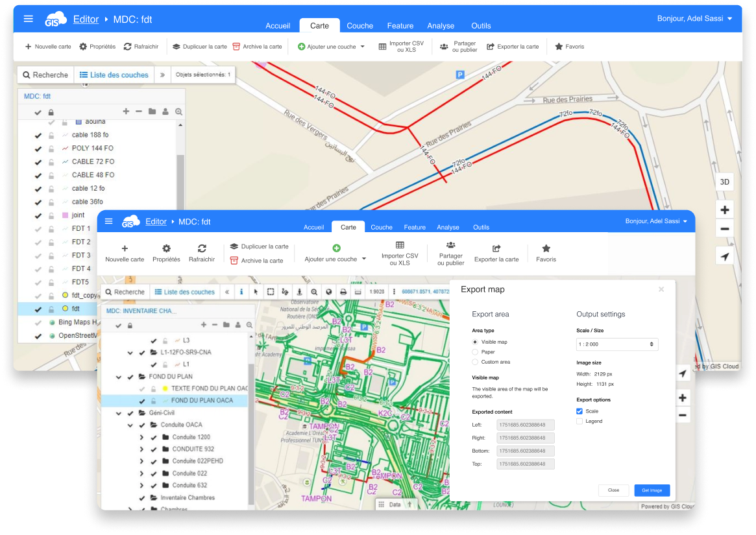Screen dimensions: 756x535
Task: Show the FDT 1 layer via its checkmark
Action: coord(38,229)
